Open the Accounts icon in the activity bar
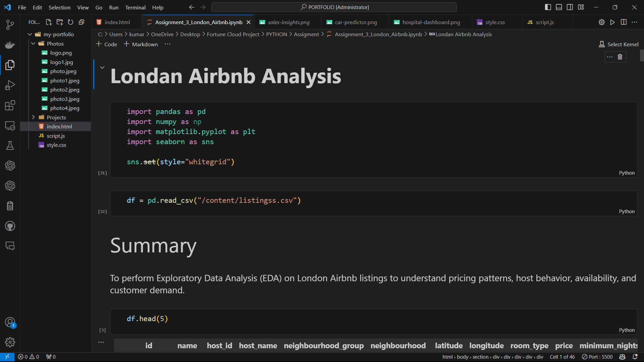The width and height of the screenshot is (644, 362). point(10,322)
